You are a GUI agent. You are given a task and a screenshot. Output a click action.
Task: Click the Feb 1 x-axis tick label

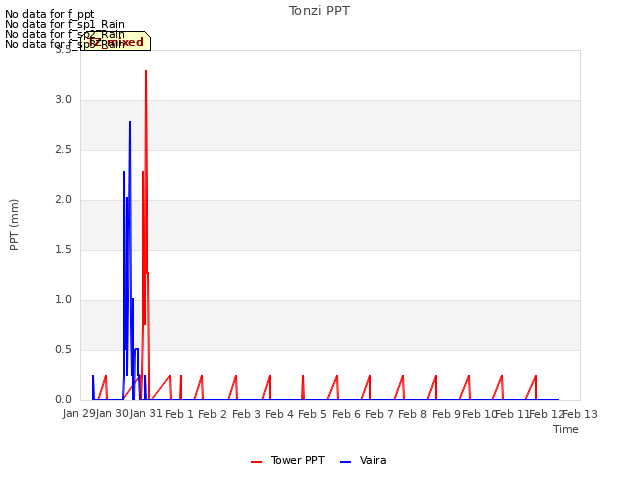point(179,414)
